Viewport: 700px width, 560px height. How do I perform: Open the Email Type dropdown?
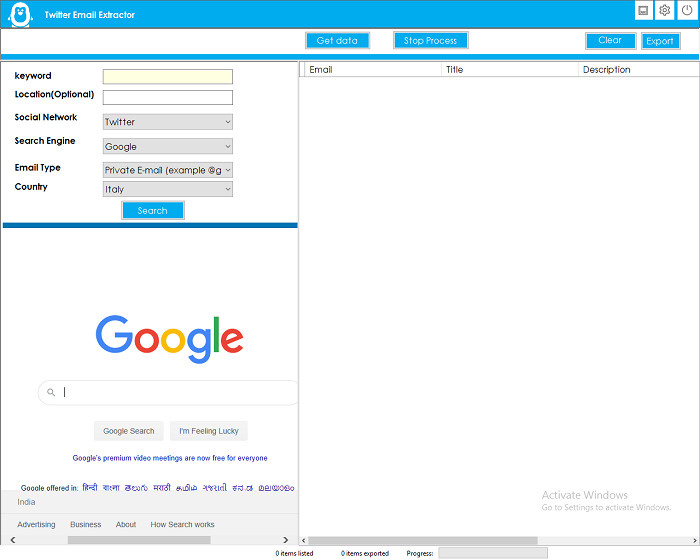[167, 170]
